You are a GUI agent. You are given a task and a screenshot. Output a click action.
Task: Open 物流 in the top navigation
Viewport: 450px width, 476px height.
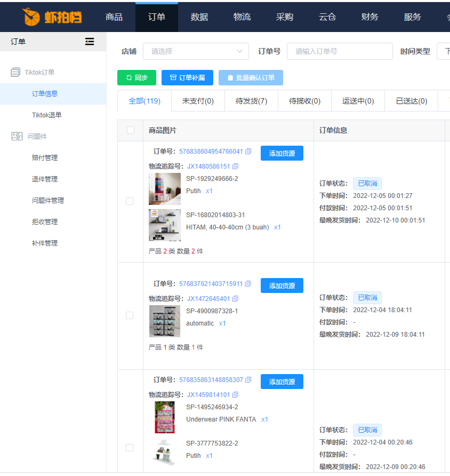[x=242, y=17]
